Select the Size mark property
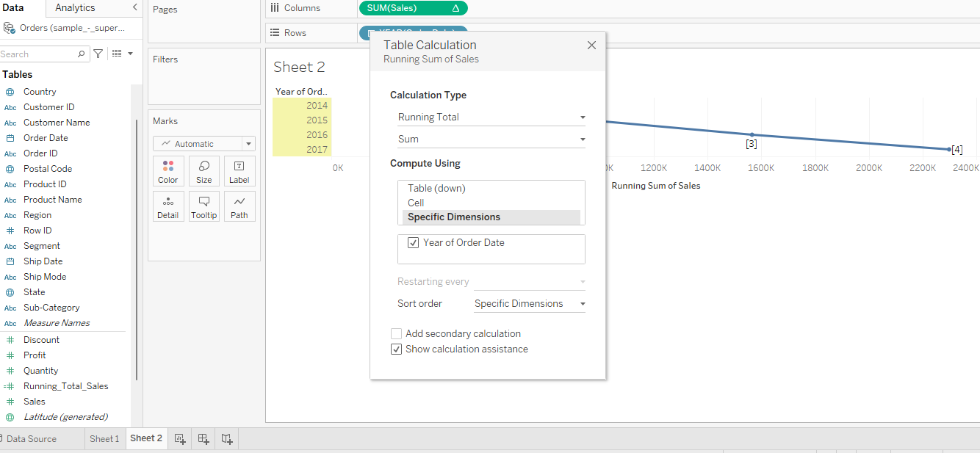This screenshot has width=980, height=453. coord(203,170)
